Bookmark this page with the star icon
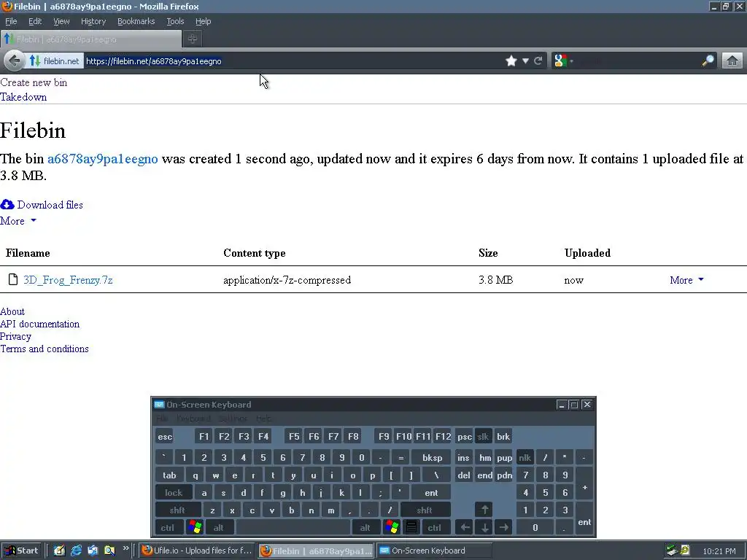 click(x=511, y=61)
